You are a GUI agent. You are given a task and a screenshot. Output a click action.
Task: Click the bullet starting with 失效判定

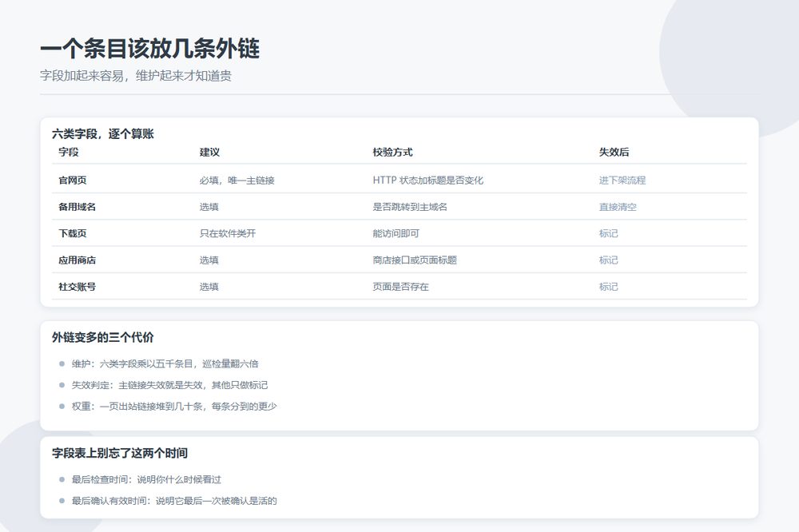[169, 385]
